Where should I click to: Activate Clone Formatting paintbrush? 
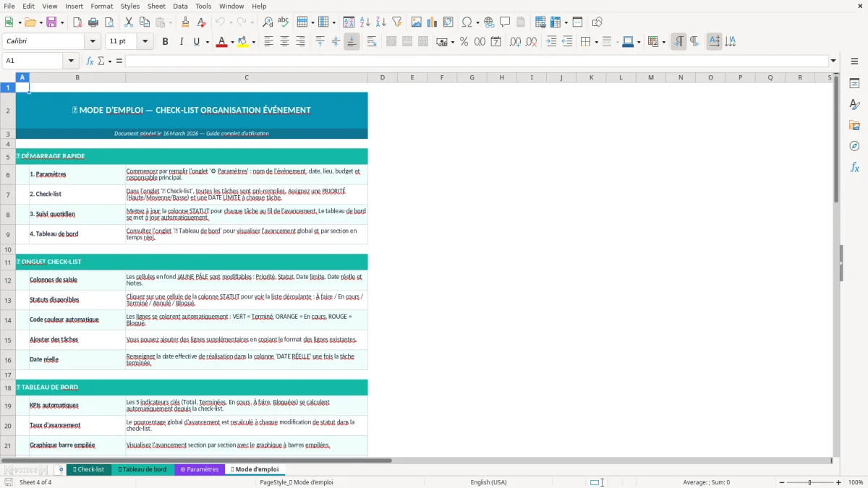(x=185, y=22)
